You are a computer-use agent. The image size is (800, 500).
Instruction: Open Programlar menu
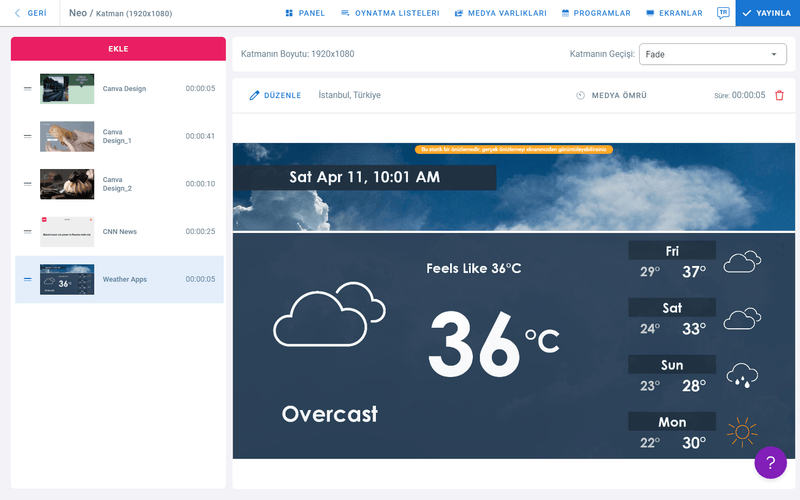(x=596, y=13)
